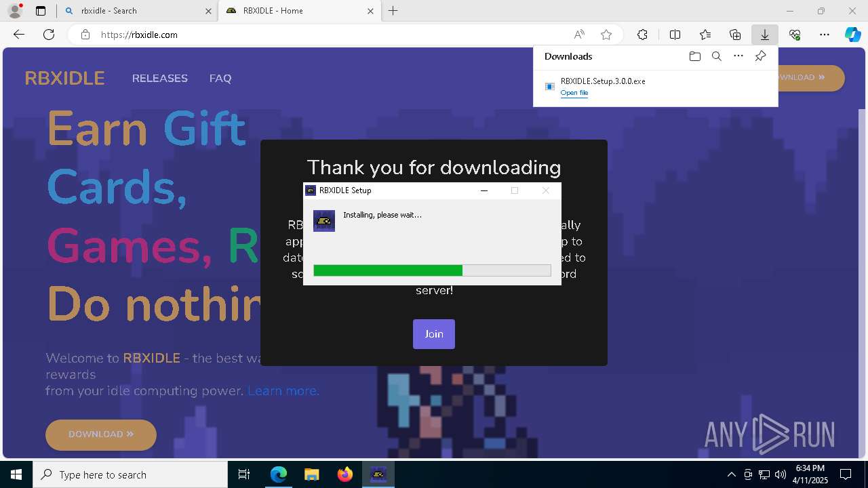The height and width of the screenshot is (488, 868).
Task: Add this page to favorites star
Action: pos(606,35)
